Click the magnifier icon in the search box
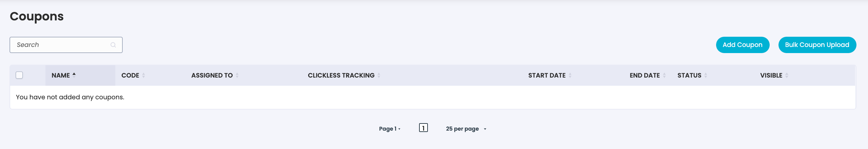 (x=113, y=45)
